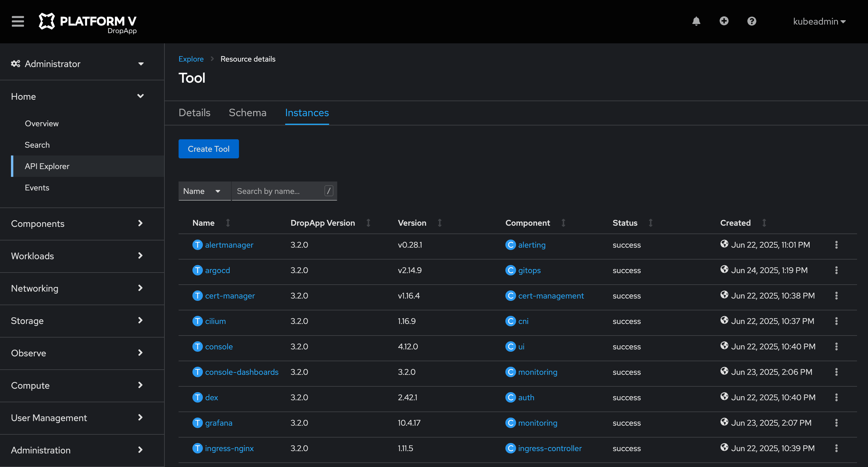Click the Explore breadcrumb link

point(191,59)
